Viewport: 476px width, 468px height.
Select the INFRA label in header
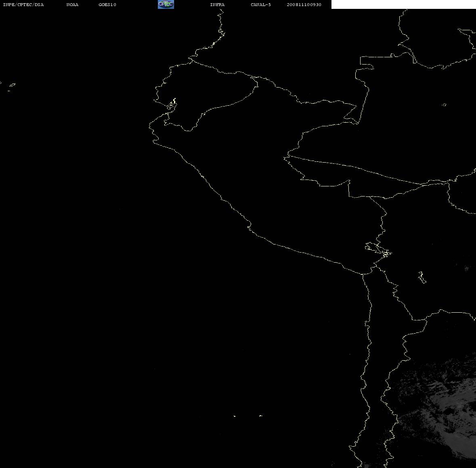pos(217,4)
